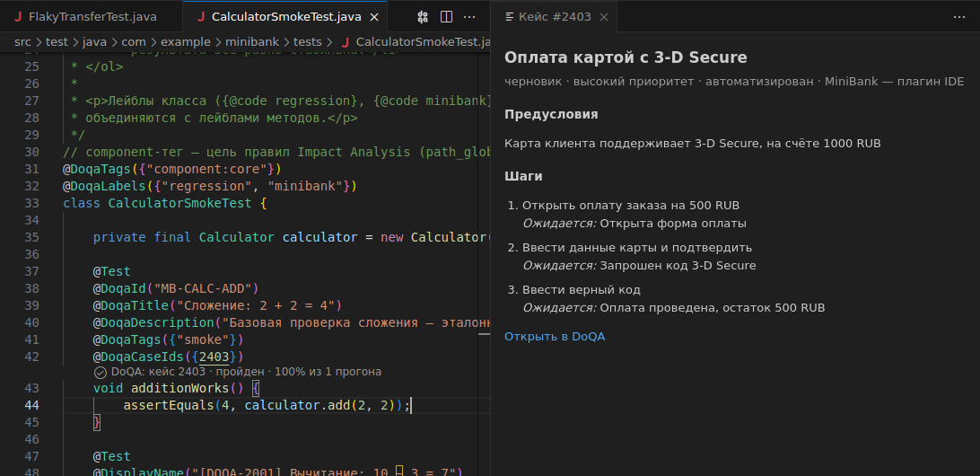Screen dimensions: 980x476
Task: Click the preview icon on Кейс #2403 tab
Action: [x=510, y=17]
